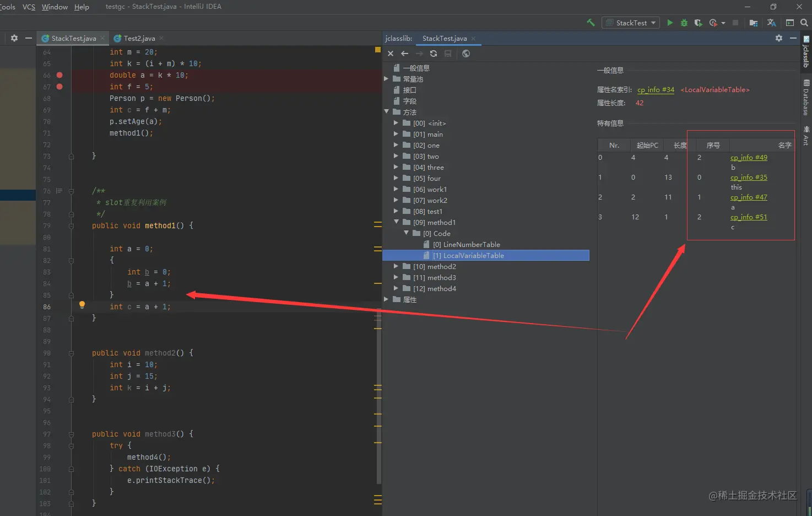Click the Search Everywhere magnifier
This screenshot has width=812, height=516.
tap(804, 23)
